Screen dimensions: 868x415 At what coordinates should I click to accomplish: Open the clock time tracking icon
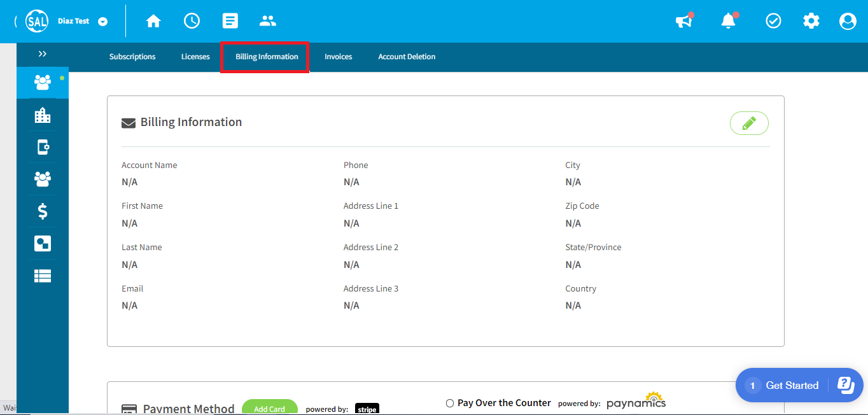[192, 21]
